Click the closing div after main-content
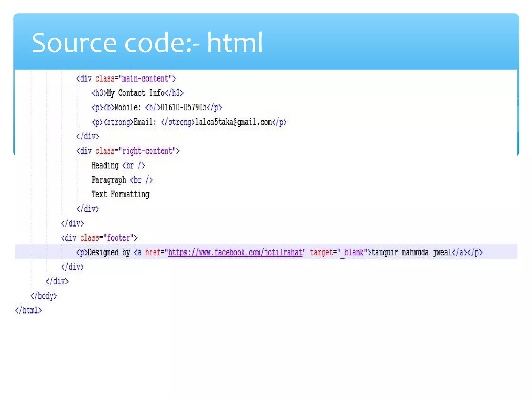This screenshot has height=399, width=532. (x=88, y=136)
